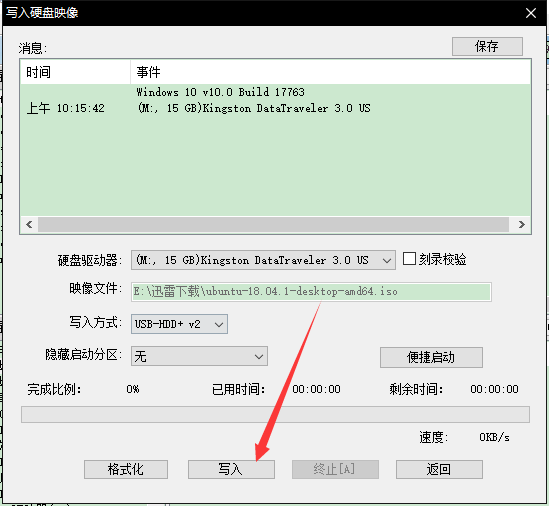The image size is (549, 506).
Task: Click the 完成比例 0% value
Action: point(133,389)
